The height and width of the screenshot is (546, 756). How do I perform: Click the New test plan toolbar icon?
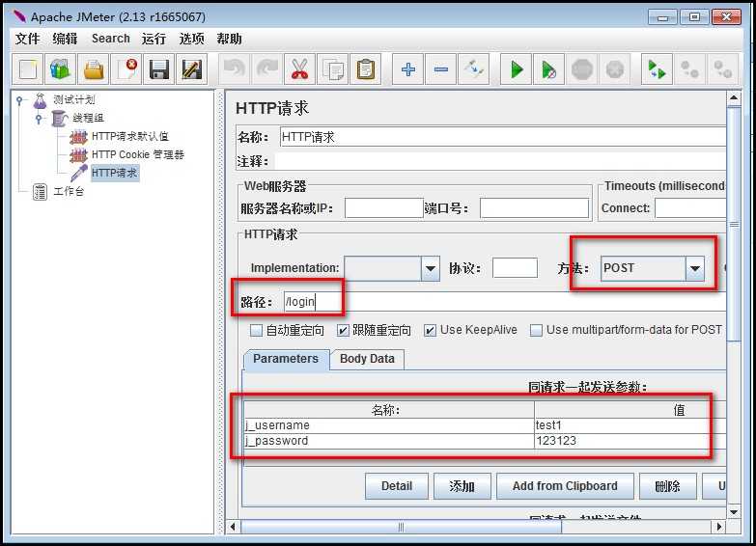27,69
